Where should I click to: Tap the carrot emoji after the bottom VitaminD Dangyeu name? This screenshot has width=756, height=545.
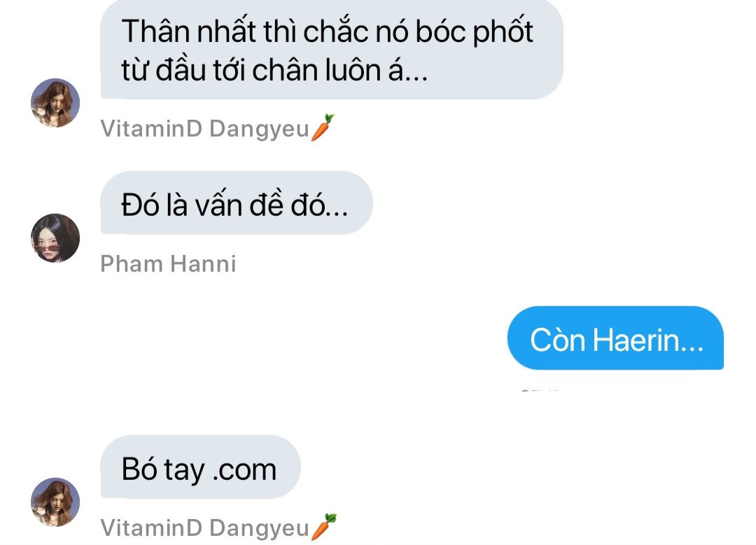point(323,527)
